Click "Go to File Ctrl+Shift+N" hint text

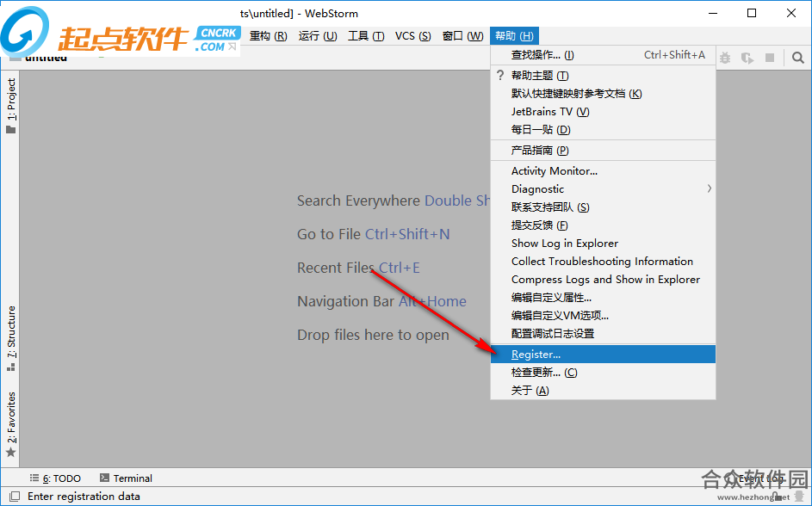coord(374,234)
